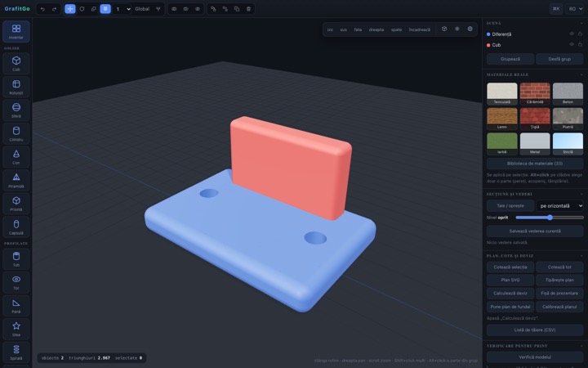The width and height of the screenshot is (588, 368).
Task: Select the Diferență row in scene list
Action: point(535,34)
